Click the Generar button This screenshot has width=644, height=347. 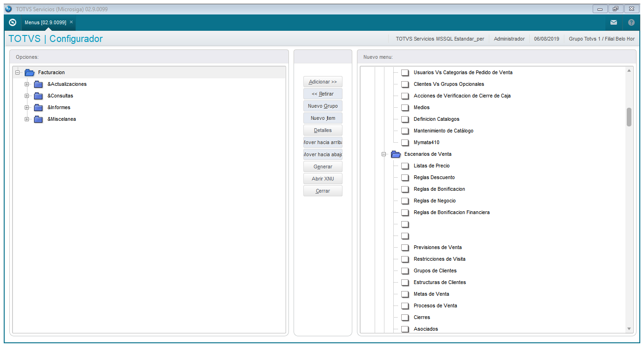pos(323,167)
